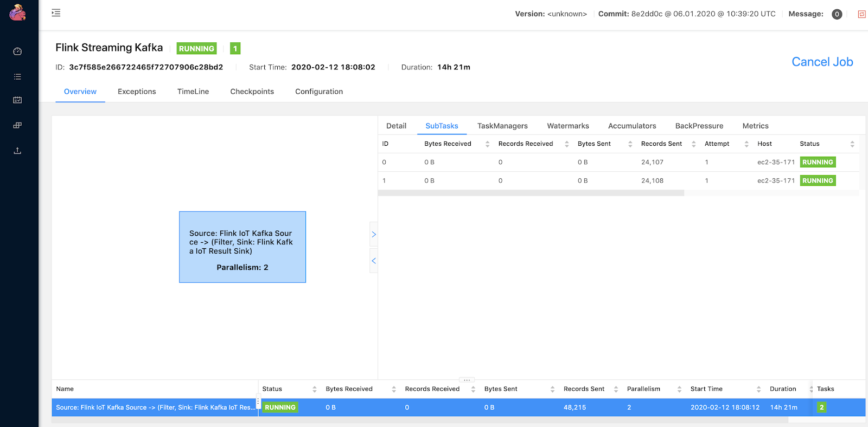Select the SubTasks tab
This screenshot has height=427, width=868.
tap(442, 126)
